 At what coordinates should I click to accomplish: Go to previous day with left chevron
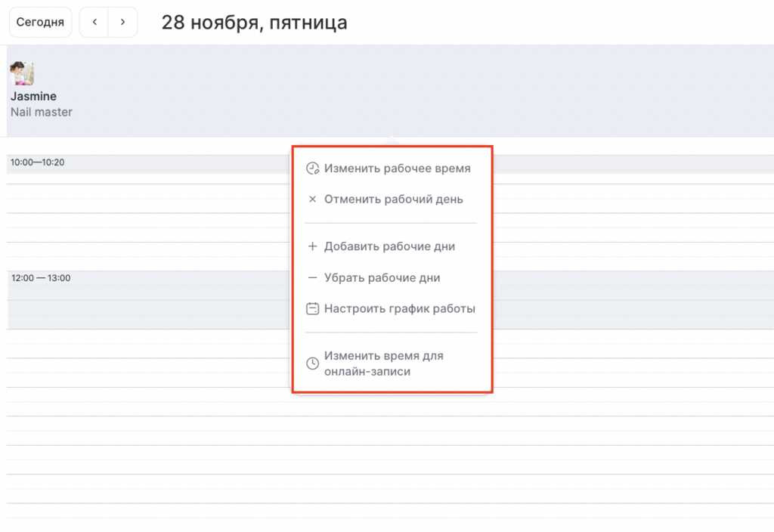[x=94, y=23]
